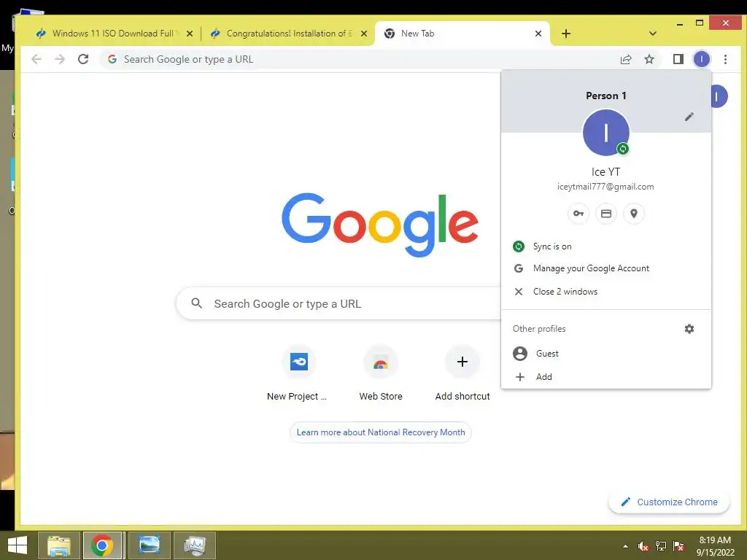Open File Explorer from taskbar
Screen dimensions: 747x560
click(59, 545)
